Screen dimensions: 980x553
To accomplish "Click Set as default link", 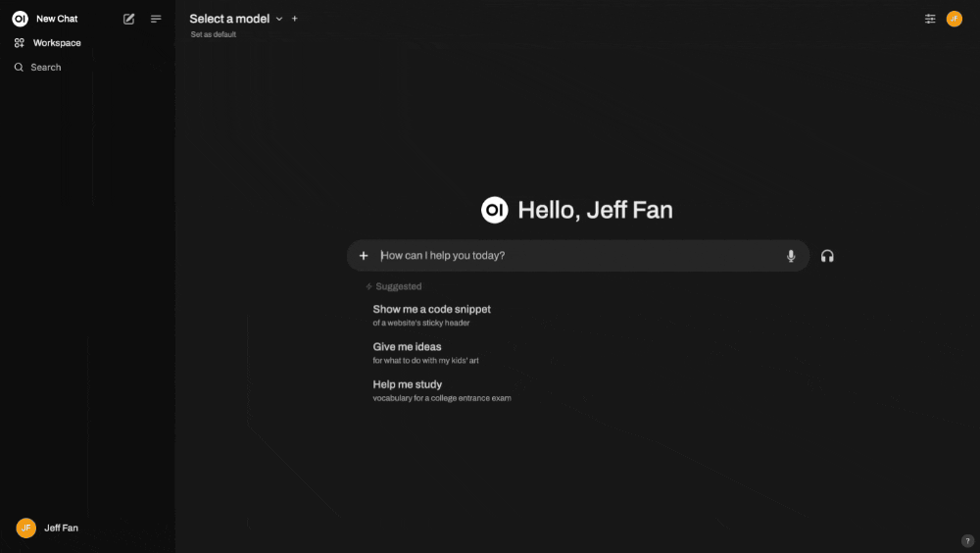I will (213, 34).
